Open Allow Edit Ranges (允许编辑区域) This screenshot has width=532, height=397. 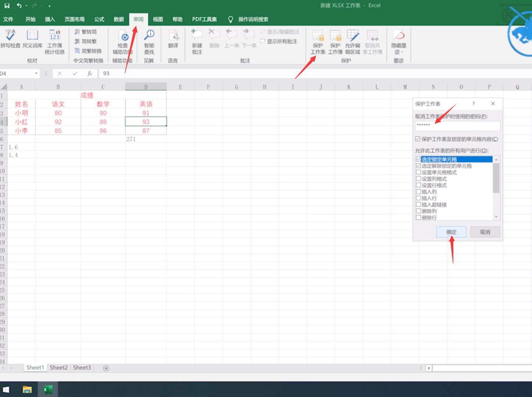[x=353, y=42]
